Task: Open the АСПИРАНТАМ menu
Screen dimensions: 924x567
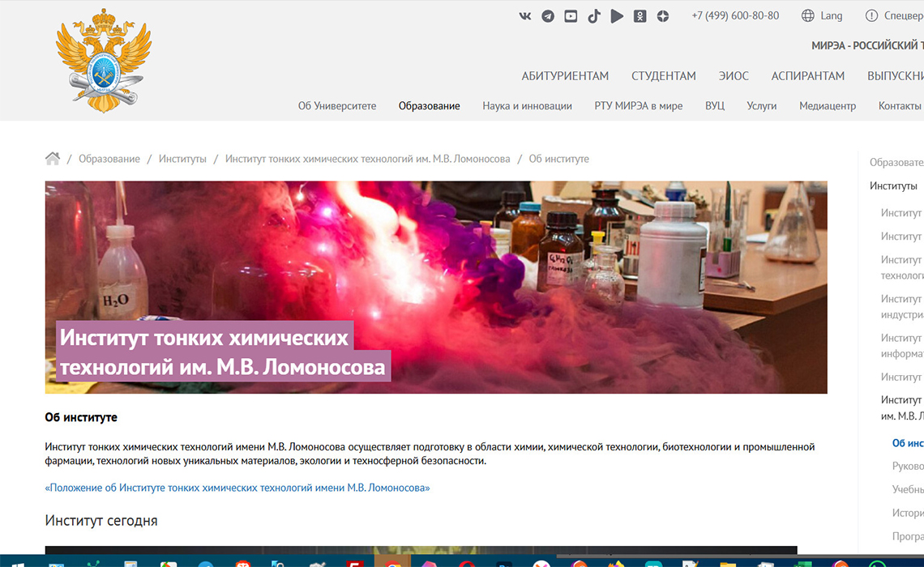Action: (808, 76)
